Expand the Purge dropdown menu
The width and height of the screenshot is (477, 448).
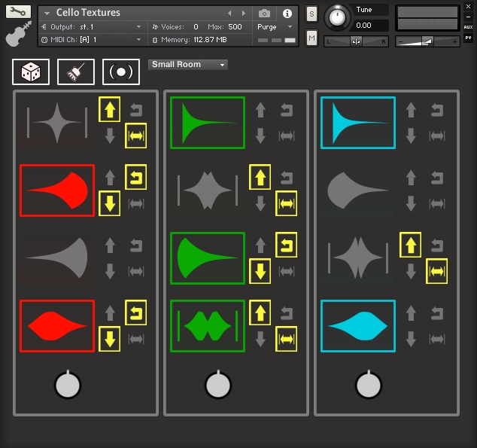[x=275, y=26]
